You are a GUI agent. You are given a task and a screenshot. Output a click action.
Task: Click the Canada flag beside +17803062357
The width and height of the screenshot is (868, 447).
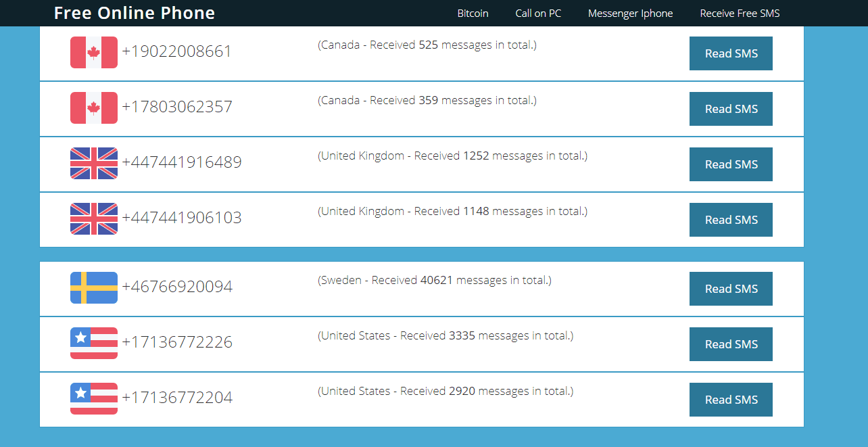[93, 108]
